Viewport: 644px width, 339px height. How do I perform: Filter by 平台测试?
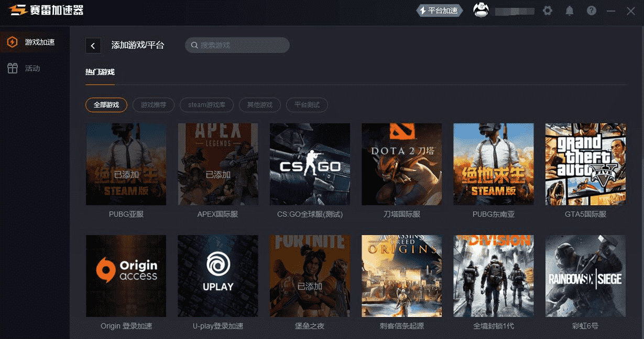(307, 105)
